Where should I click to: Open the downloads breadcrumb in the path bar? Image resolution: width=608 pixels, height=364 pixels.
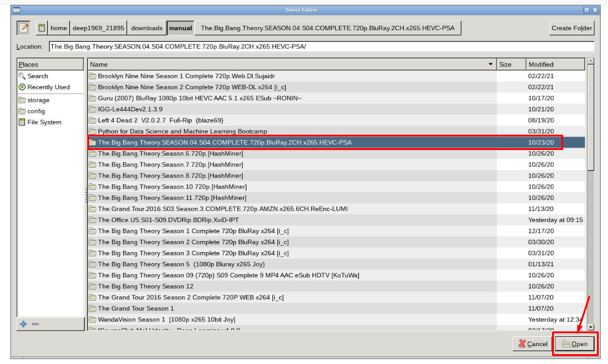pyautogui.click(x=146, y=28)
